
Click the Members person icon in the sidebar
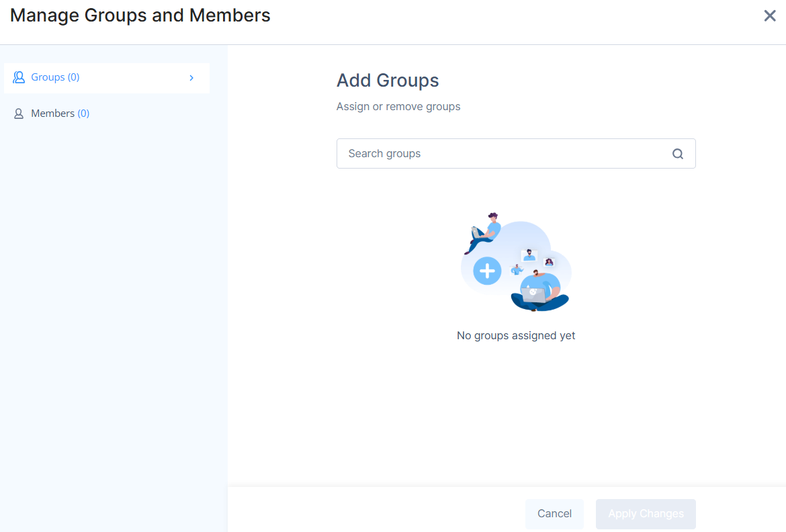19,114
